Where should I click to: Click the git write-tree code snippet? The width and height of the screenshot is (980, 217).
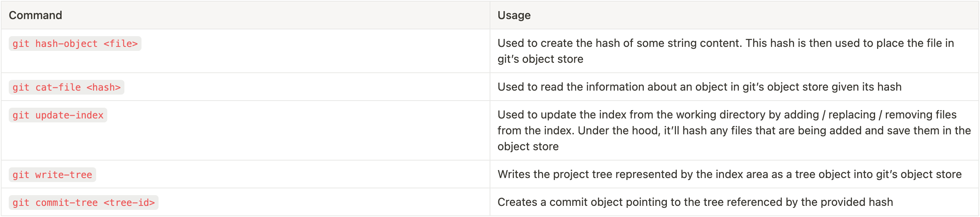[52, 174]
